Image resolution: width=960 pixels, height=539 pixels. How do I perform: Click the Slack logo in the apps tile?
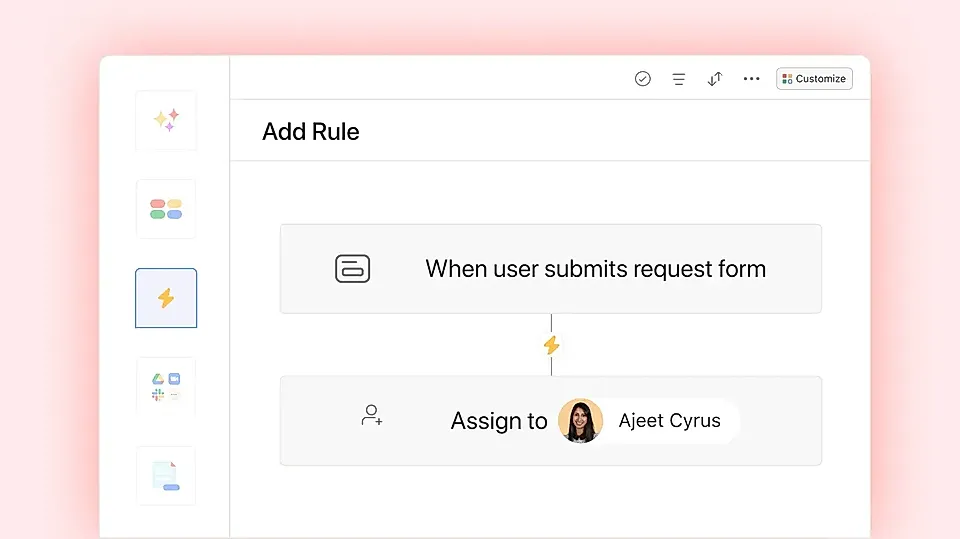pos(158,395)
